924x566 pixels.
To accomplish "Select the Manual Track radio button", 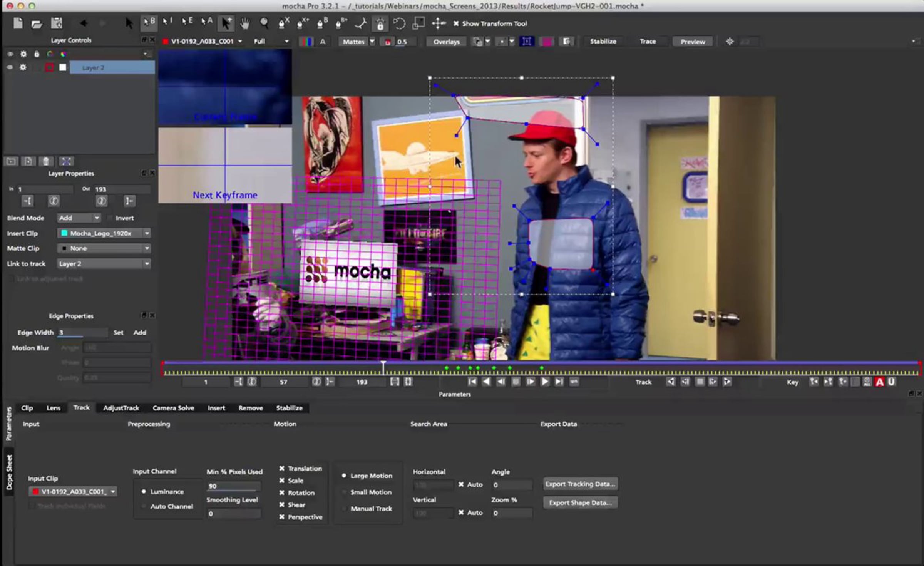I will tap(344, 509).
